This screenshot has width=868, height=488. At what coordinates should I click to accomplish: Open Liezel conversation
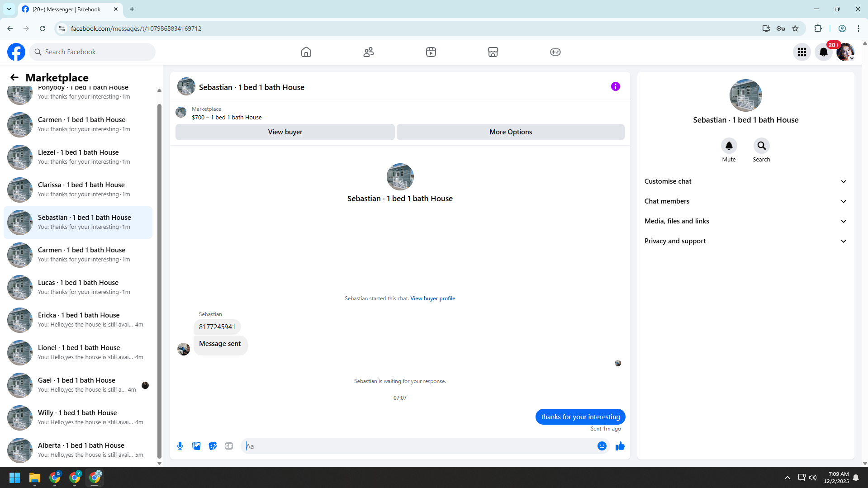point(78,157)
